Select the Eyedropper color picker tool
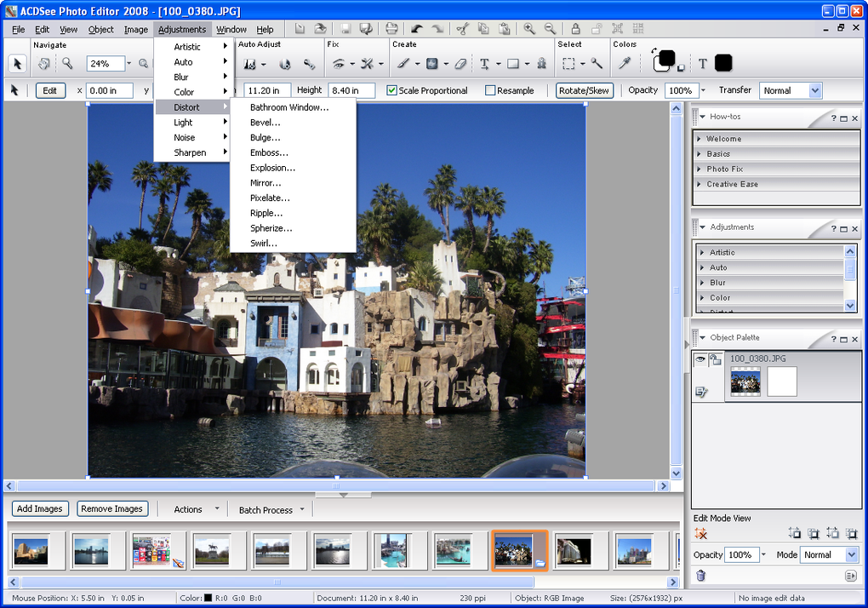The image size is (868, 608). [x=624, y=64]
